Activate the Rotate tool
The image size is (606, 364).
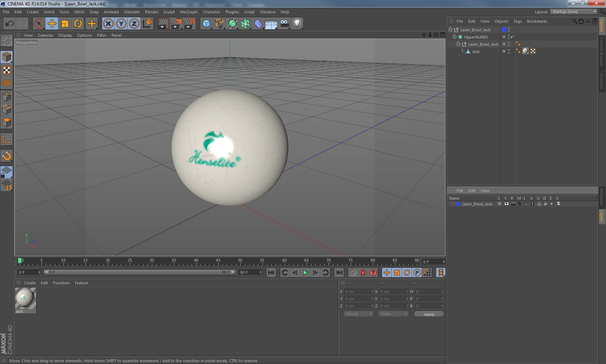point(78,24)
